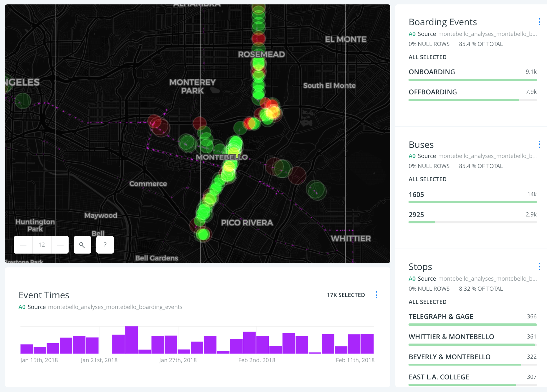Click the tallest bar in Event Times histogram

(132, 340)
